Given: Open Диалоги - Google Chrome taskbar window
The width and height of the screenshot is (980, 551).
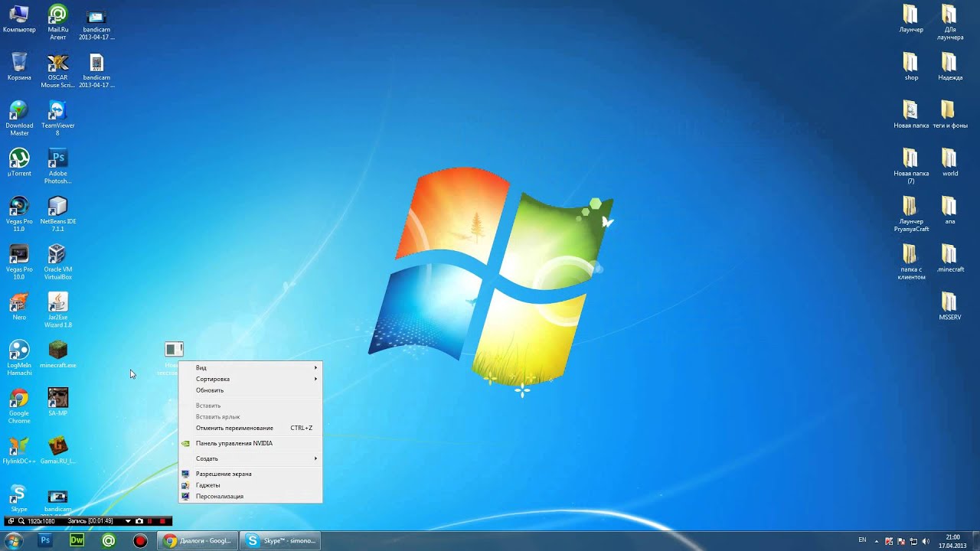Looking at the screenshot, I should 198,541.
